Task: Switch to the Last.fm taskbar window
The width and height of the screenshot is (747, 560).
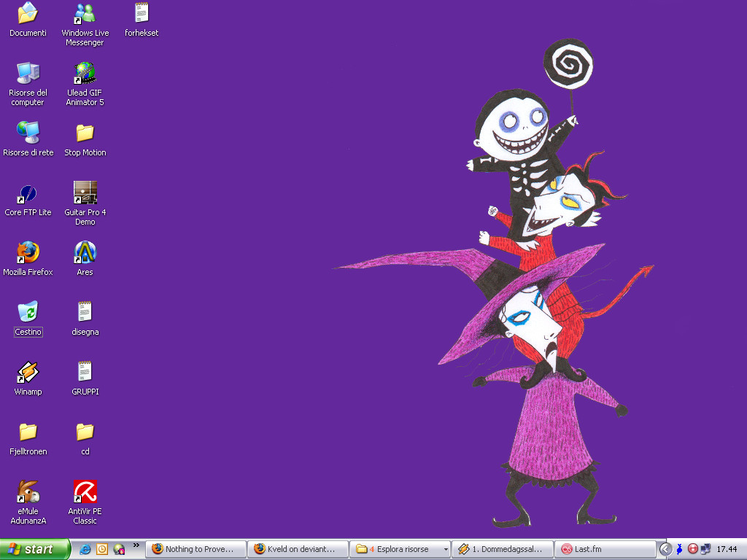Action: click(605, 549)
